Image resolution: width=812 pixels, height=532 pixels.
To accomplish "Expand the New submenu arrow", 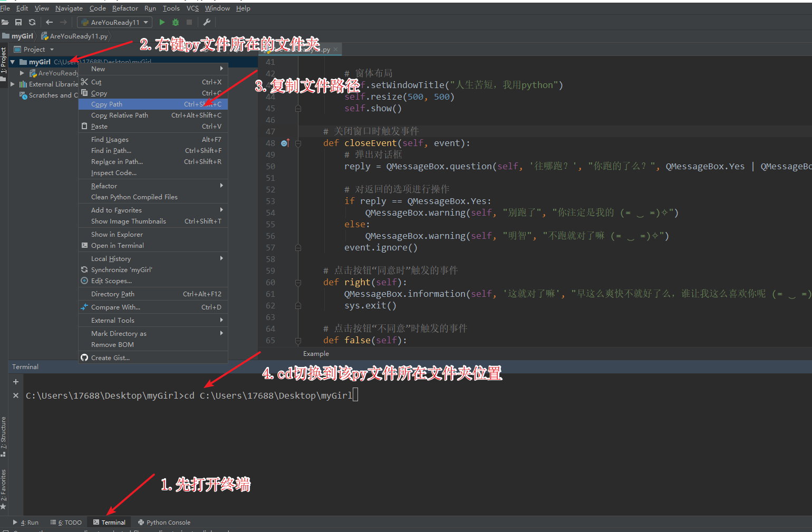I will pyautogui.click(x=221, y=69).
